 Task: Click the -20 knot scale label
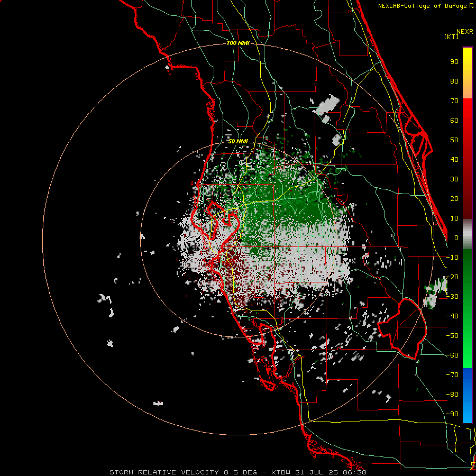[452, 277]
